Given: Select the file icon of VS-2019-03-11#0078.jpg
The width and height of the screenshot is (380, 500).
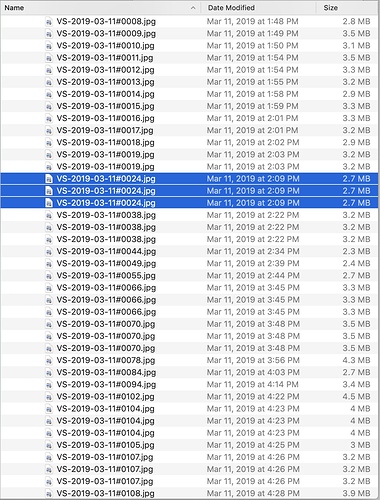Looking at the screenshot, I should tap(49, 360).
